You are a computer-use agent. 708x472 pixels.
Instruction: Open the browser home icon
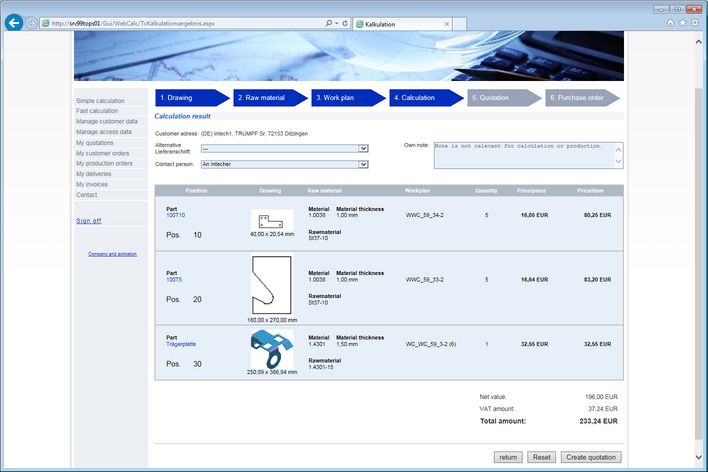pos(670,22)
